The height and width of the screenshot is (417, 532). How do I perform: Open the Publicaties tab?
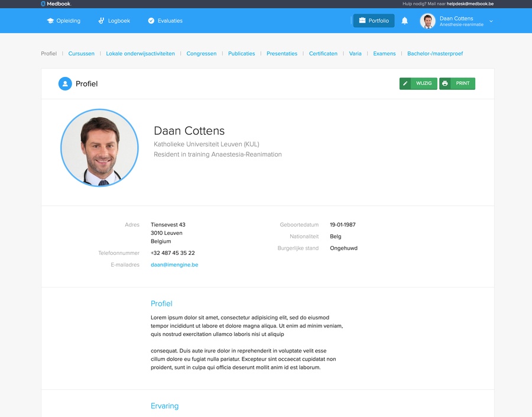[x=242, y=54]
